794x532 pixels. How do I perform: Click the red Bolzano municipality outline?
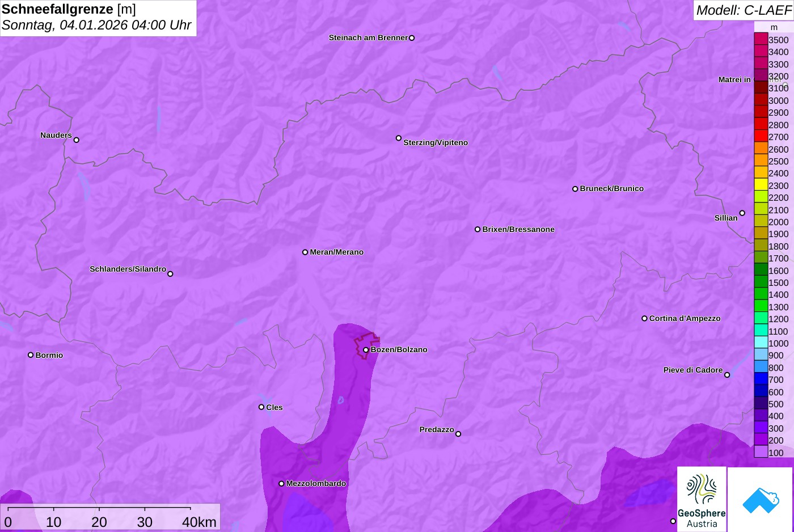[367, 345]
